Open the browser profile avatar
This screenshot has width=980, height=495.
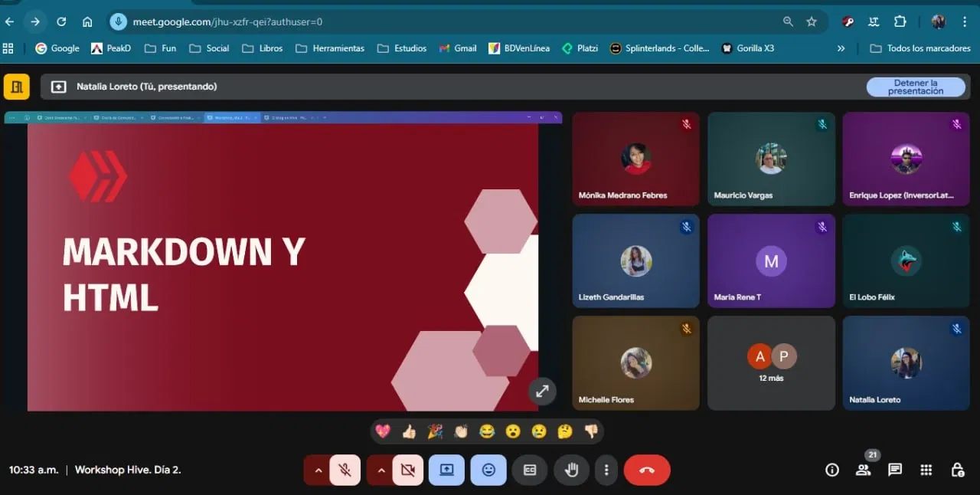(938, 21)
